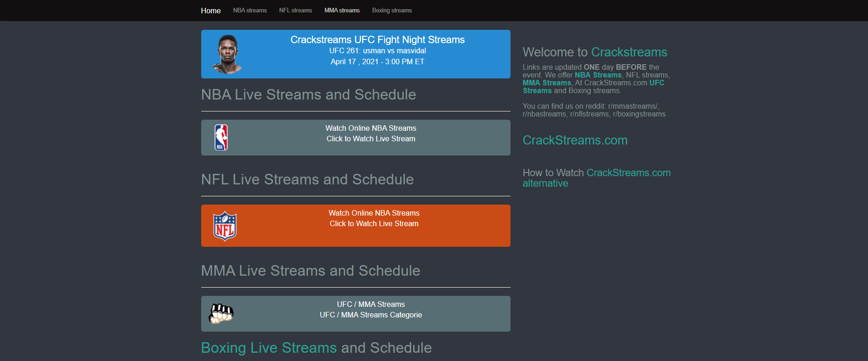Go to NBA streams in navbar
The width and height of the screenshot is (868, 361).
(x=250, y=10)
